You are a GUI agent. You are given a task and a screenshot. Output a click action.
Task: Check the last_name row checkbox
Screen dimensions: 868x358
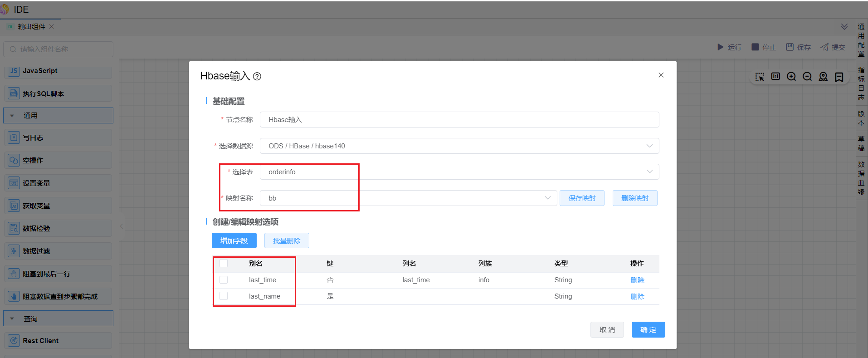tap(224, 296)
